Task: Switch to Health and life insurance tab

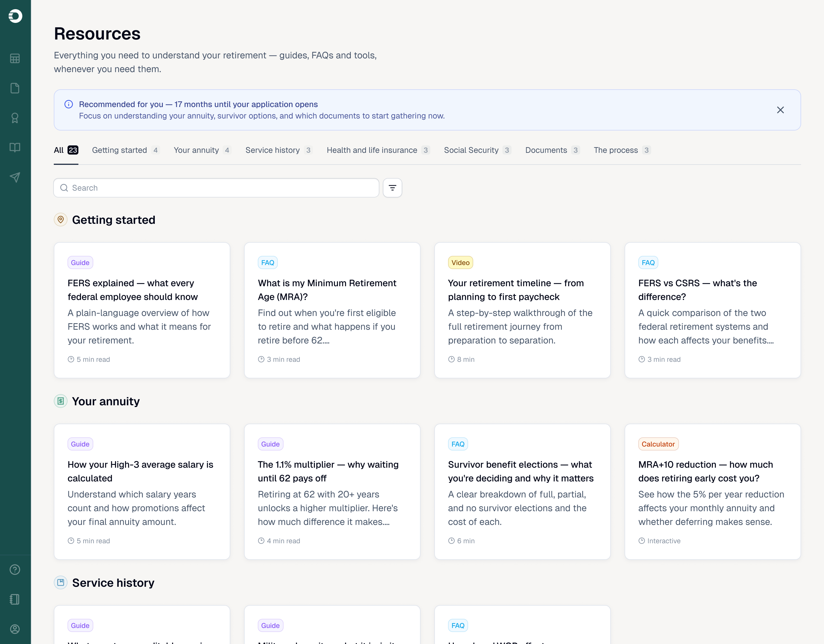Action: [379, 150]
